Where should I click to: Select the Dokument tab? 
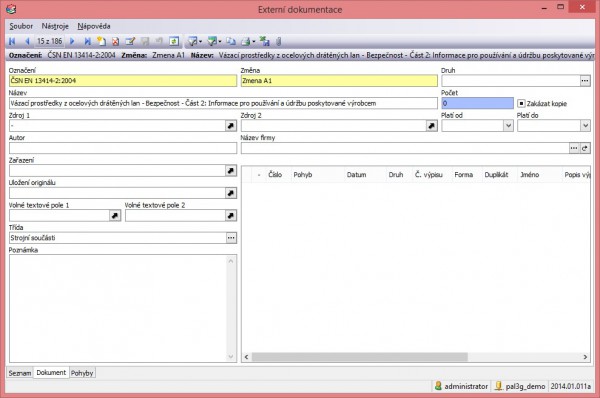(x=51, y=372)
